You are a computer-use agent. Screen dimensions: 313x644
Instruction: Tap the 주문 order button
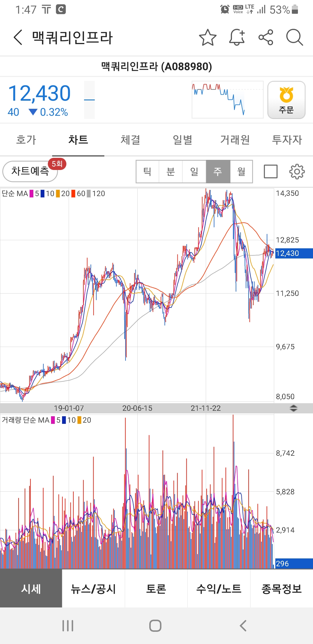pos(286,100)
